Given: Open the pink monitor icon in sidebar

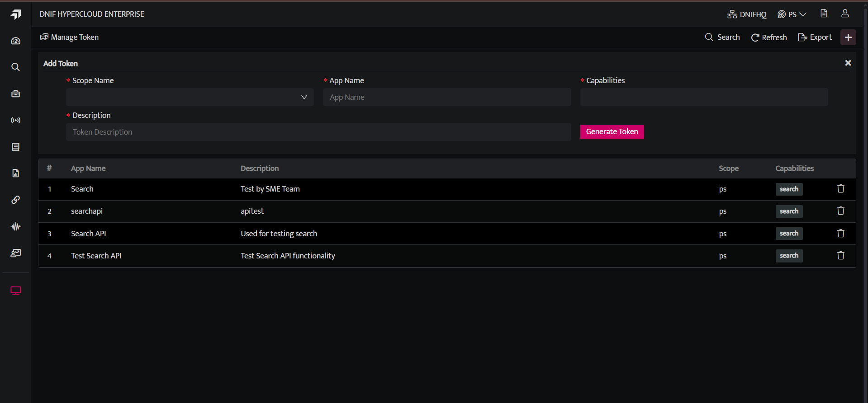Looking at the screenshot, I should pyautogui.click(x=16, y=291).
